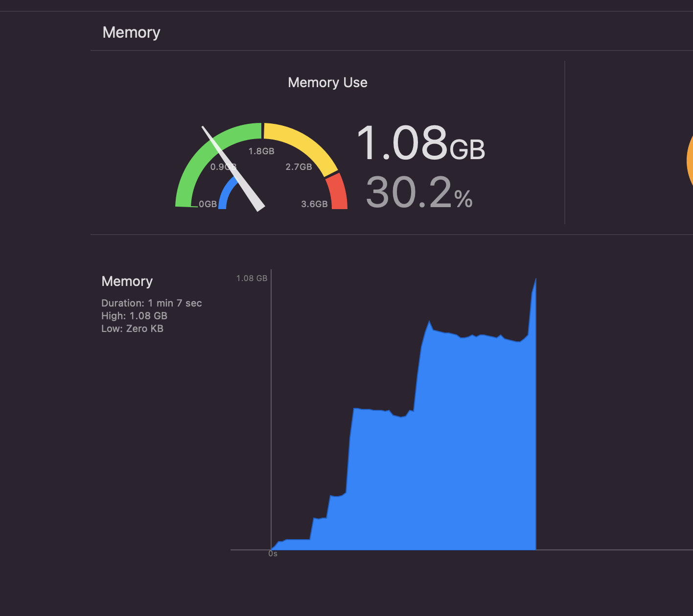This screenshot has height=616, width=693.
Task: Click the High: 1.08 GB text
Action: (x=134, y=316)
